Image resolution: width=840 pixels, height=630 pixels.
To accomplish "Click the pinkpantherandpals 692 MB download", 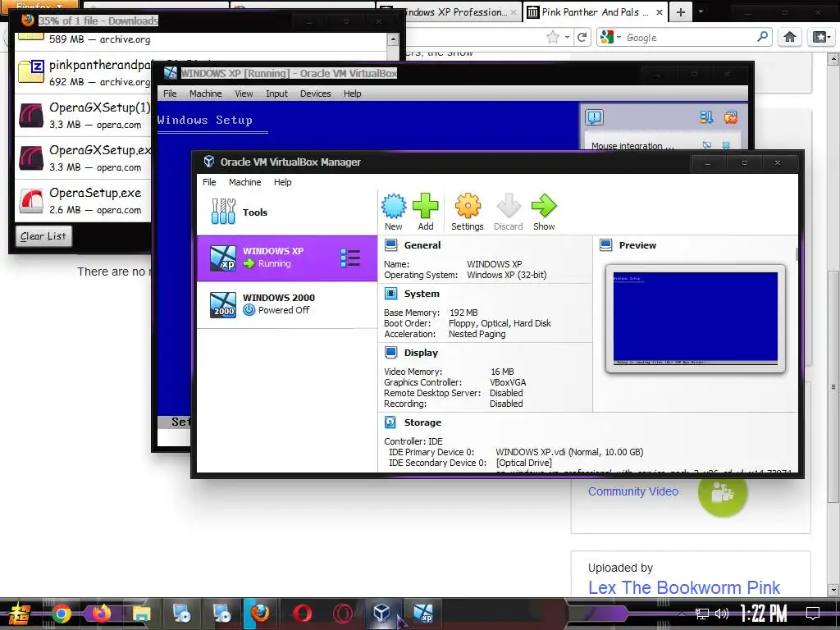I will pyautogui.click(x=84, y=72).
